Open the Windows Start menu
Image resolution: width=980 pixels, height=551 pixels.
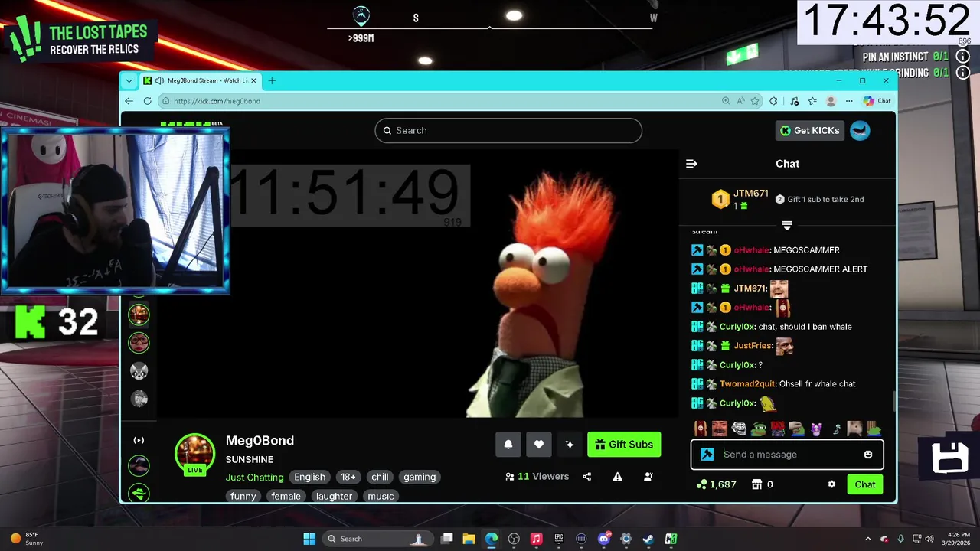309,539
